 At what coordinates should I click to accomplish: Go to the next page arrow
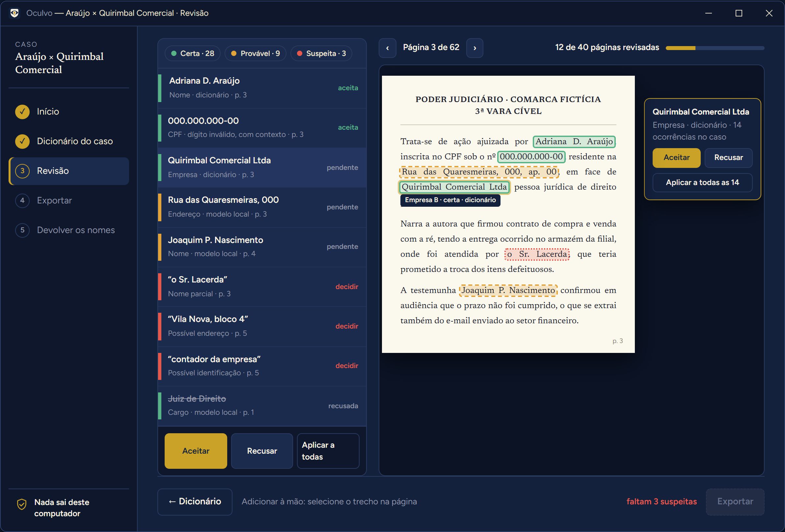(x=474, y=48)
